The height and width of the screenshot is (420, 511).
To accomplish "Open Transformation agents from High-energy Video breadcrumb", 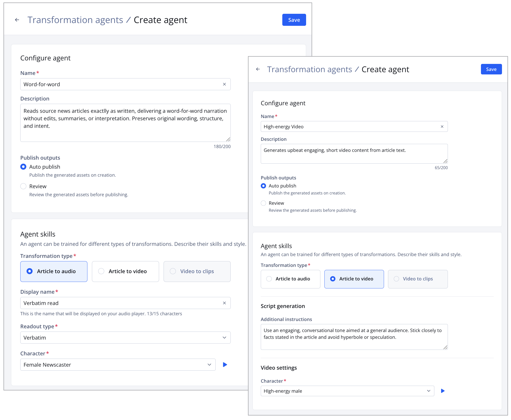I will coord(310,69).
